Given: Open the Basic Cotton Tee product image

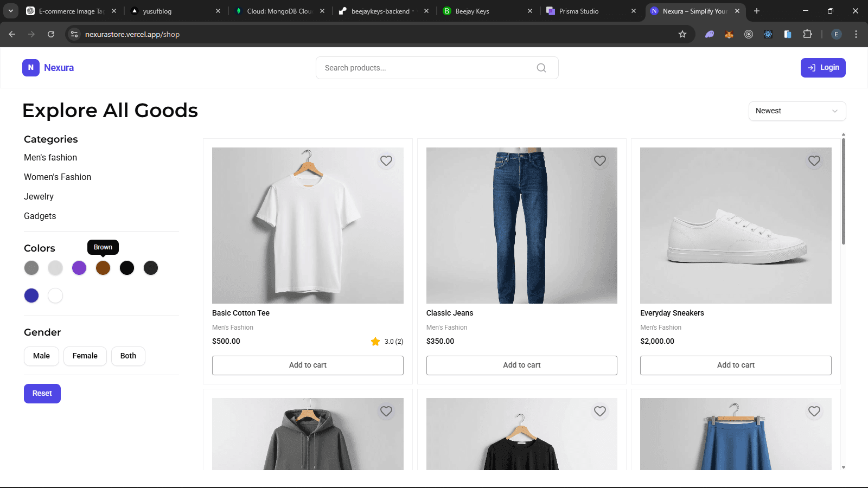Looking at the screenshot, I should (308, 226).
